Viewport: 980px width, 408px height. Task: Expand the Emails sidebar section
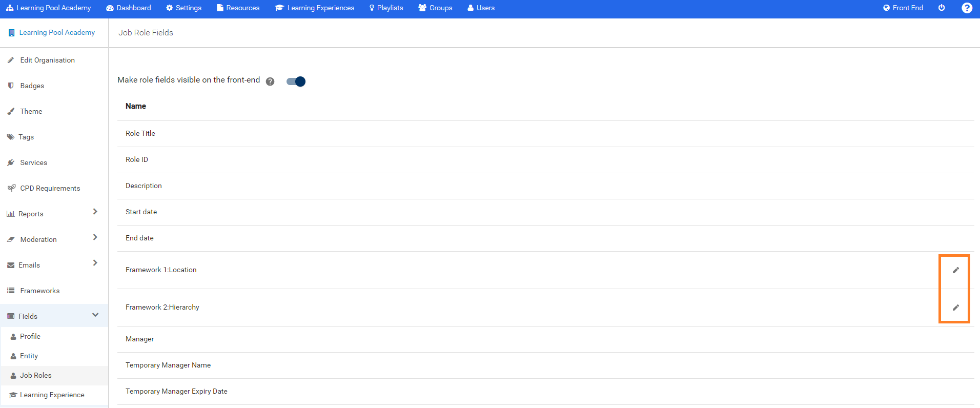tap(95, 263)
